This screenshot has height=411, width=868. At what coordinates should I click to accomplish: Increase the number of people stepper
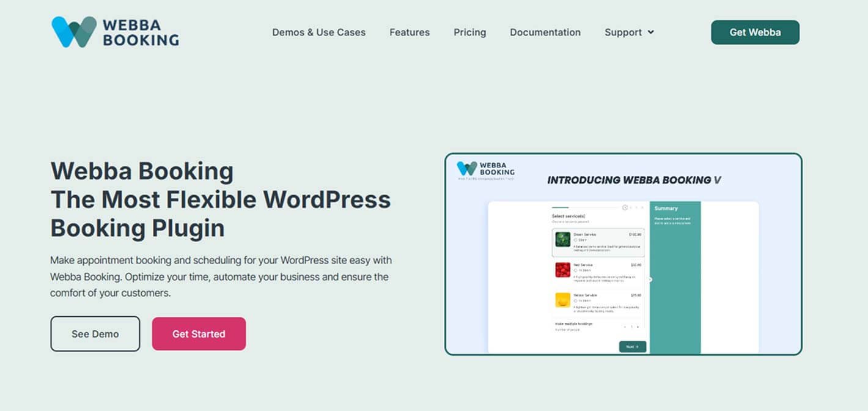click(638, 327)
